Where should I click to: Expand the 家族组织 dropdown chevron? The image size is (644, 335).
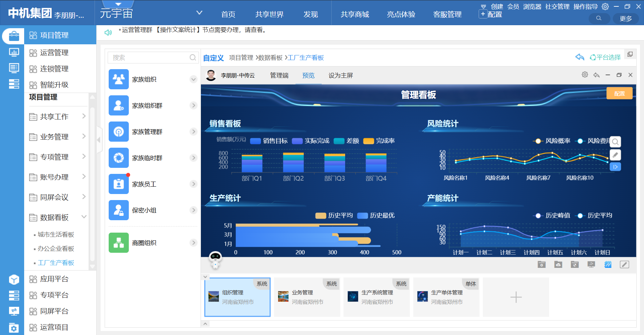[x=193, y=80]
